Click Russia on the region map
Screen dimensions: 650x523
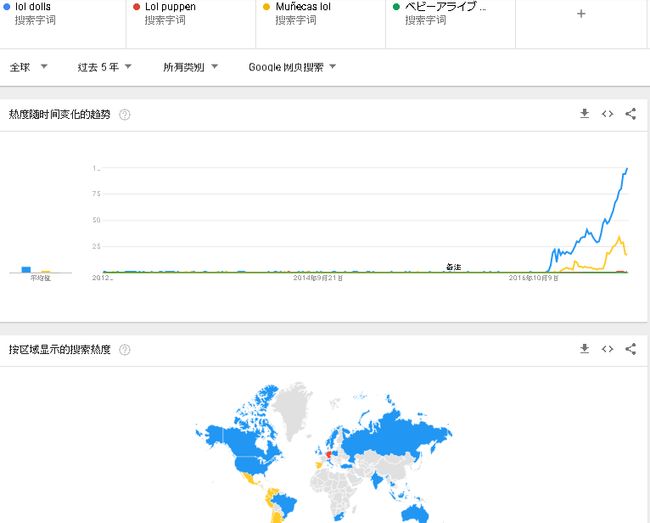(394, 437)
